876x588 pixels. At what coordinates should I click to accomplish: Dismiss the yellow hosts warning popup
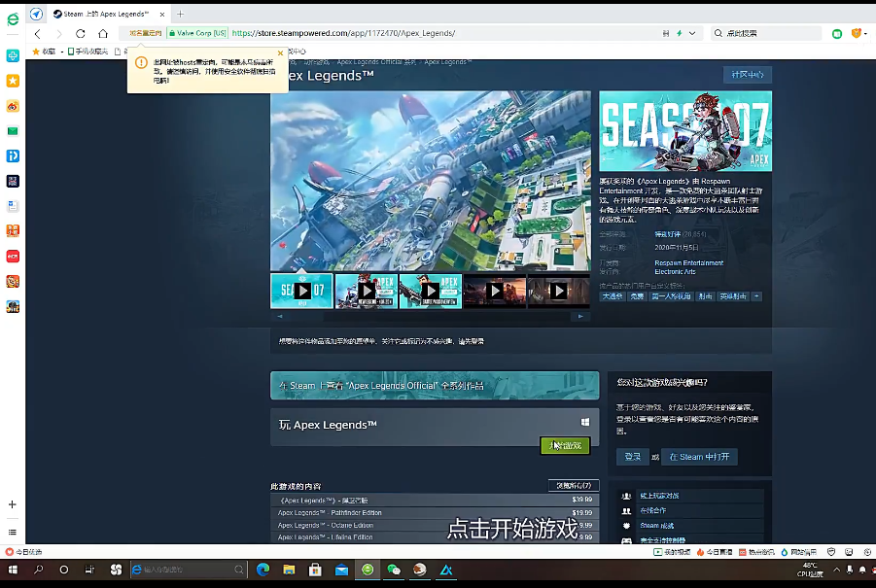tap(280, 53)
